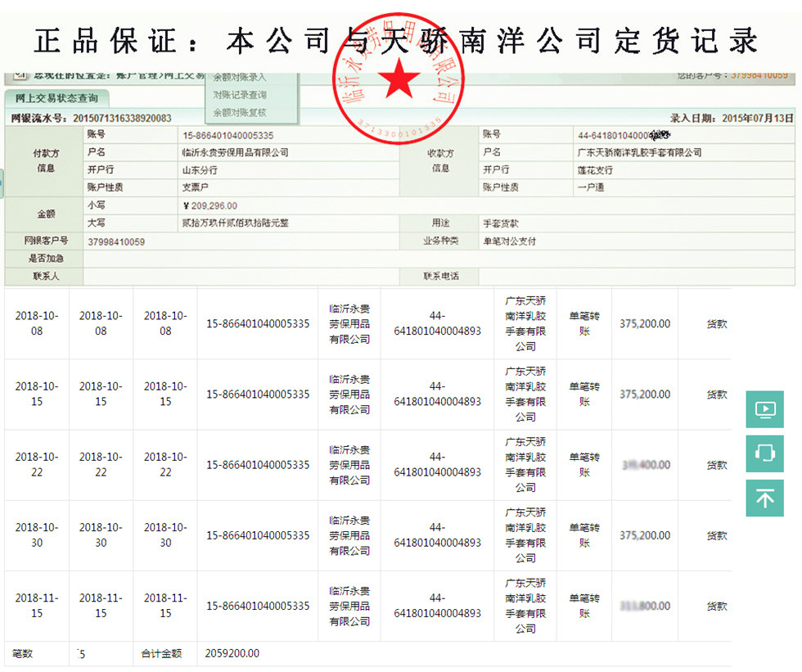Open the 网上交易状态查询 tab
This screenshot has height=672, width=802.
[x=56, y=98]
